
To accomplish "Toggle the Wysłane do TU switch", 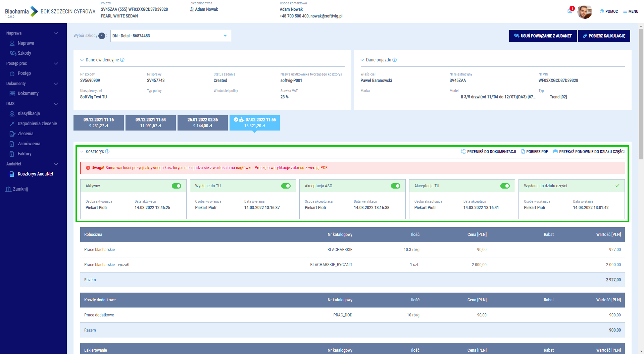I will click(286, 186).
